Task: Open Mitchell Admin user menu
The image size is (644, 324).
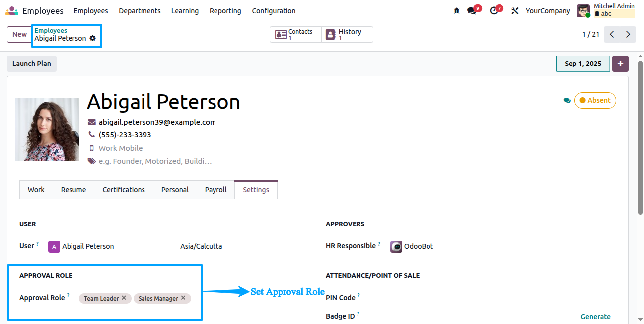Action: (x=605, y=10)
